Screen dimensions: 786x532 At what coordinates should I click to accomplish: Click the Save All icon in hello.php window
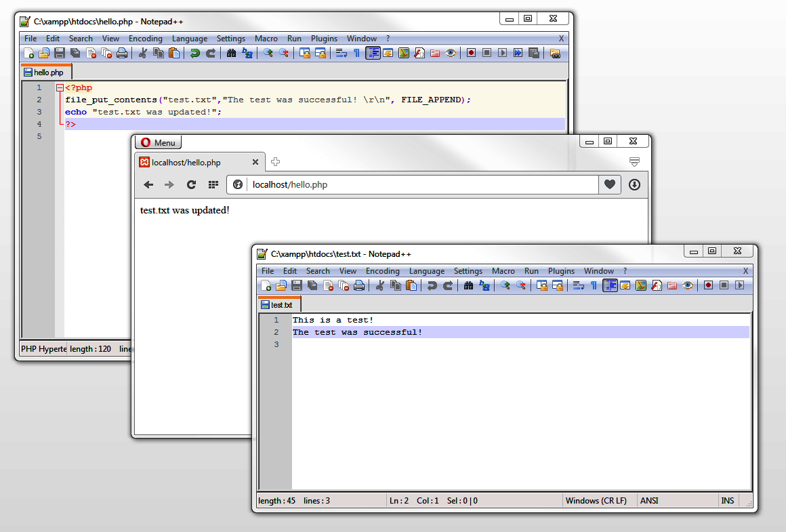(x=75, y=52)
